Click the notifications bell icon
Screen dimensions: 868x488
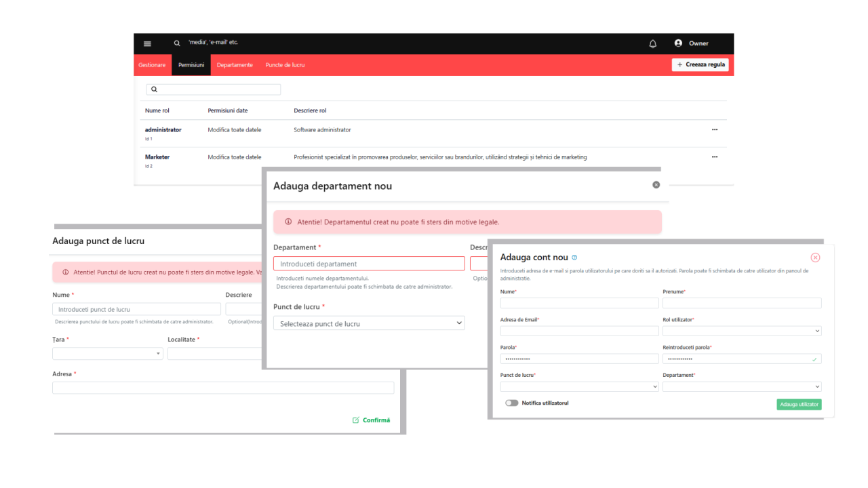tap(652, 43)
